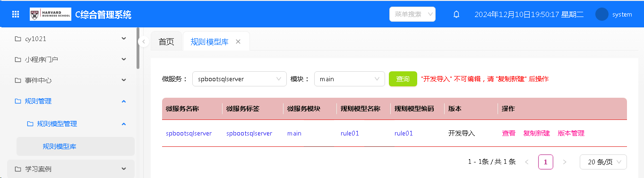Click 查看 for rule01 row

tap(509, 133)
